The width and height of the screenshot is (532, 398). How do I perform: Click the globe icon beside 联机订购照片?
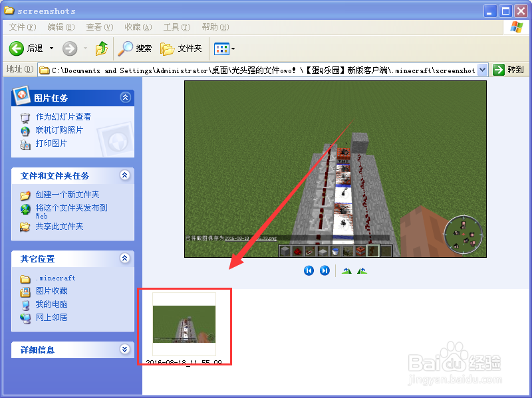pos(25,131)
